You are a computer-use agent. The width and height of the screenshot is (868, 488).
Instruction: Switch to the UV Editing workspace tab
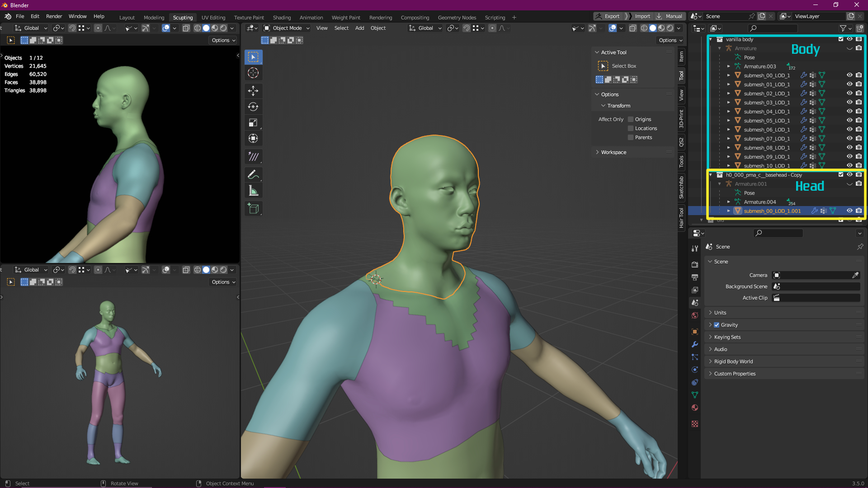pyautogui.click(x=213, y=18)
